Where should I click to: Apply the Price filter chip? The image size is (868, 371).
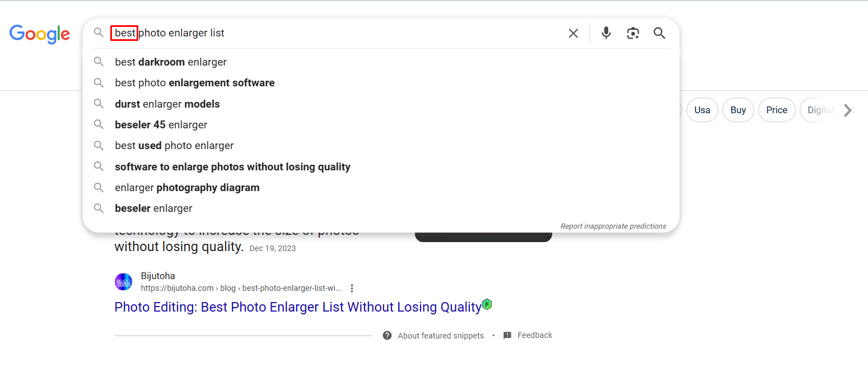click(x=777, y=110)
